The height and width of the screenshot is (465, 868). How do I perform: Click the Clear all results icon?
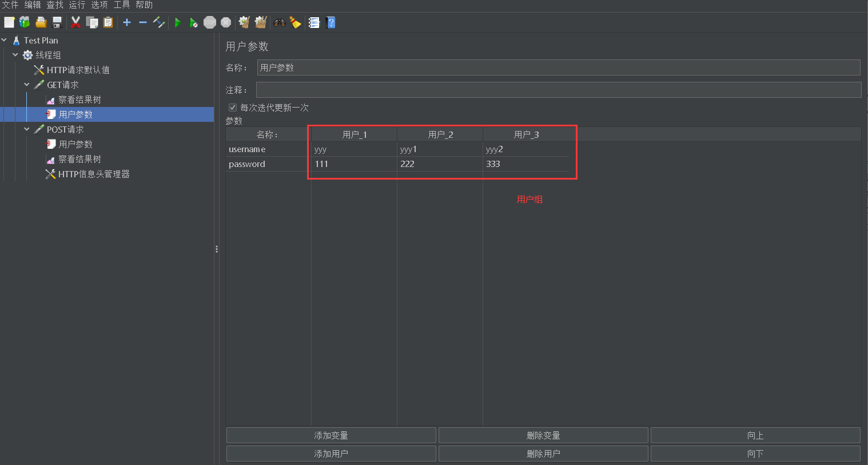(x=261, y=22)
